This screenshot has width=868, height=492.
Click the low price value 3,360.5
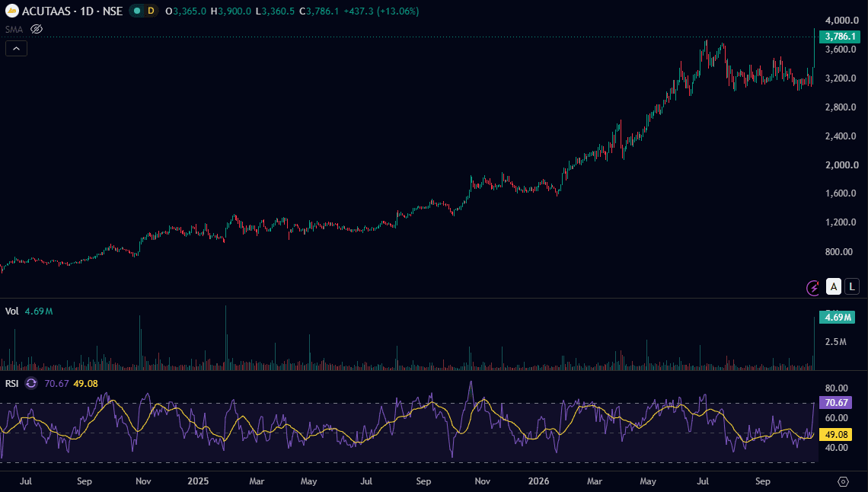click(278, 11)
